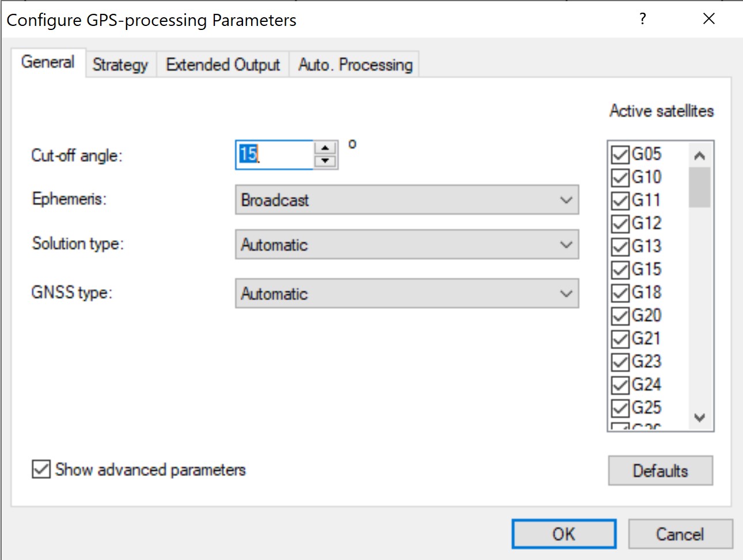Viewport: 743px width, 560px height.
Task: Uncheck satellite G05
Action: (x=620, y=154)
